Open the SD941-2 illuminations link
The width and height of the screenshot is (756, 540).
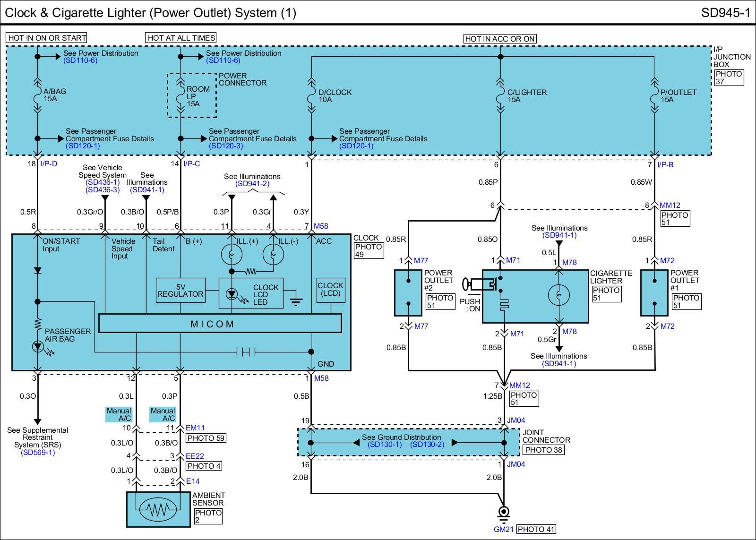[252, 184]
